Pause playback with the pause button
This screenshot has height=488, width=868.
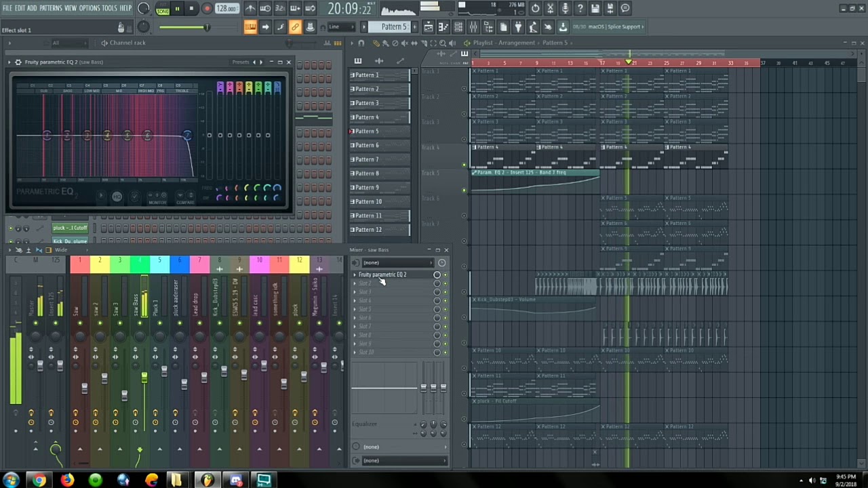click(x=177, y=9)
